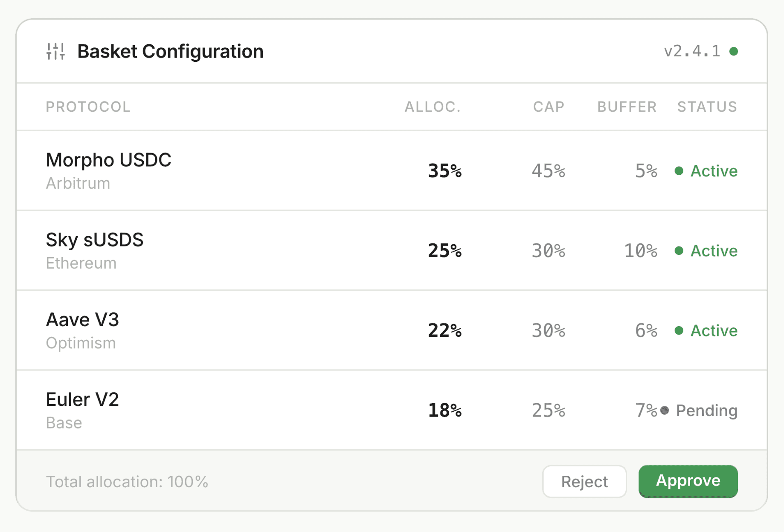Click the 10% buffer value for Sky sUSDS
This screenshot has height=532, width=784.
[x=640, y=251]
